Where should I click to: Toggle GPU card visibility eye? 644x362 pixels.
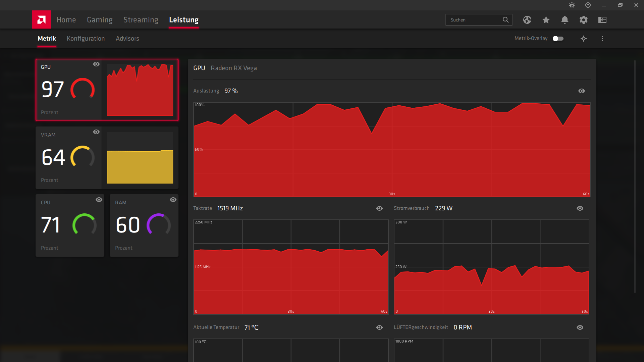click(96, 64)
